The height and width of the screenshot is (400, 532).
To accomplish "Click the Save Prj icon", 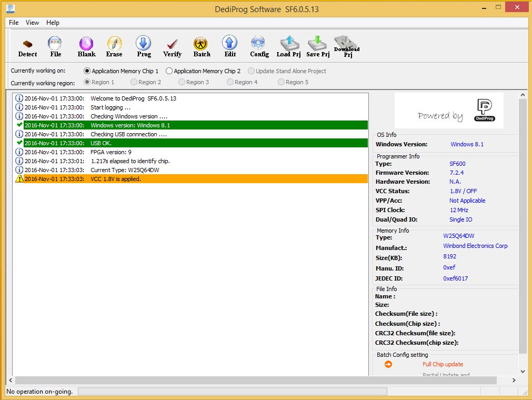I will (317, 46).
